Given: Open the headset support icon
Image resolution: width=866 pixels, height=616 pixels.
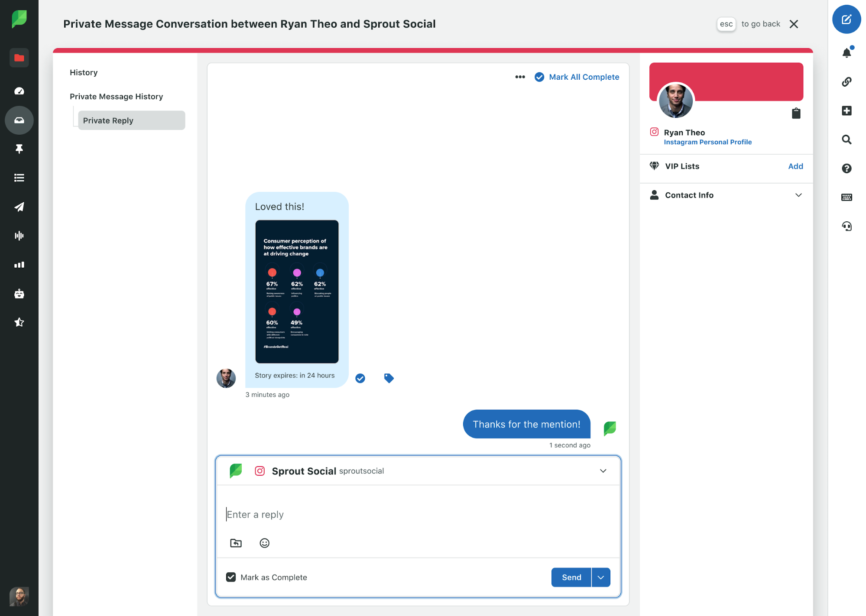Looking at the screenshot, I should [x=847, y=226].
